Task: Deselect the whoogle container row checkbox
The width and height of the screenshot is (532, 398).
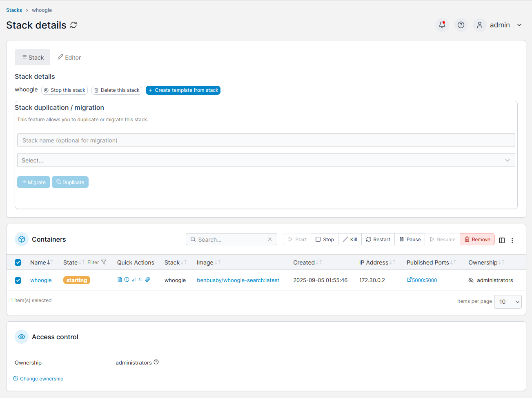Action: click(x=18, y=280)
